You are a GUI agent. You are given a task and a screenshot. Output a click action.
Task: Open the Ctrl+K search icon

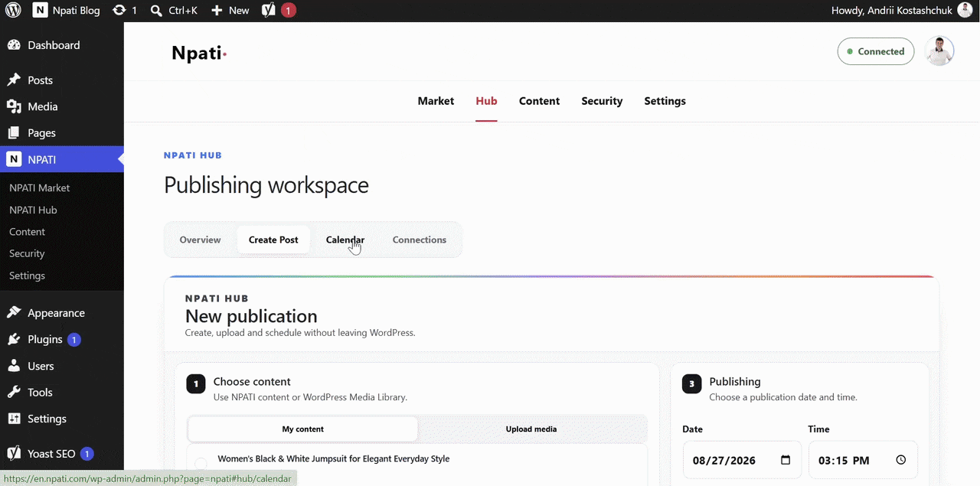pyautogui.click(x=156, y=11)
